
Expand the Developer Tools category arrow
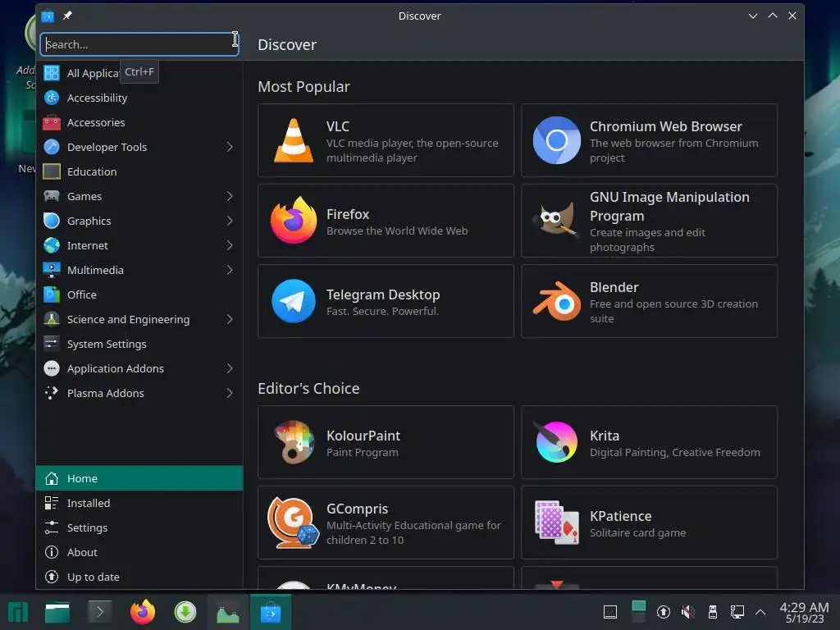coord(230,147)
